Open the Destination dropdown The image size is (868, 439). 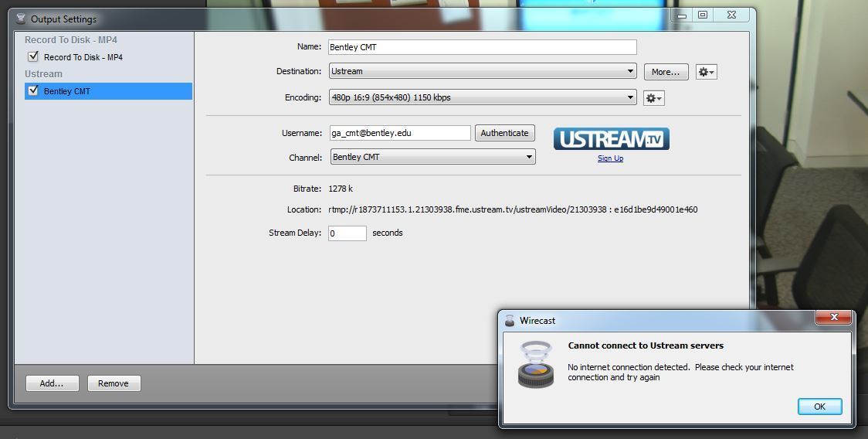point(482,71)
